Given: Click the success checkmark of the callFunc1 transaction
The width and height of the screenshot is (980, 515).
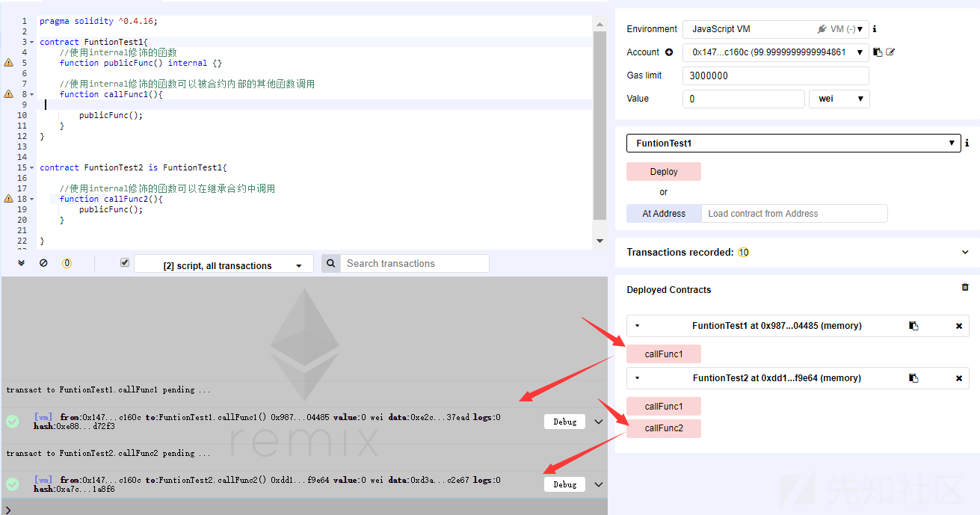Looking at the screenshot, I should tap(13, 422).
